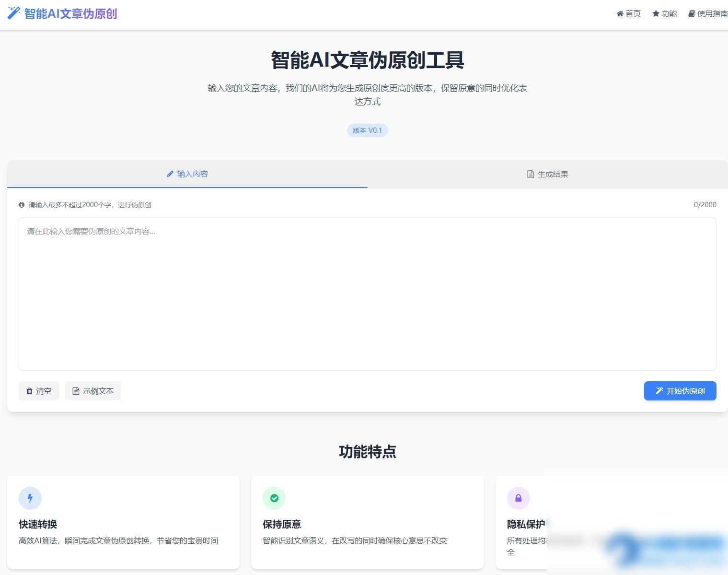Click the 开始伪原创 button
This screenshot has height=575, width=728.
[680, 390]
